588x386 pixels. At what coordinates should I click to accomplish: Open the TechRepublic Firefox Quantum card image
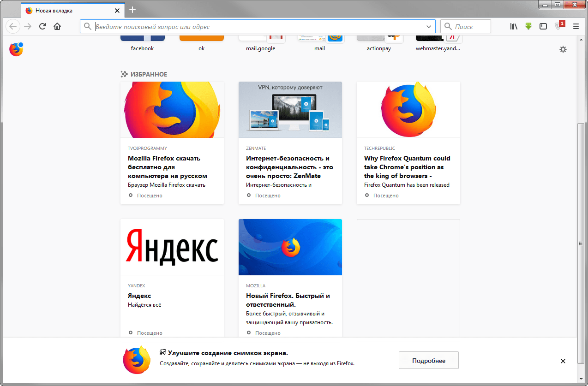click(408, 110)
